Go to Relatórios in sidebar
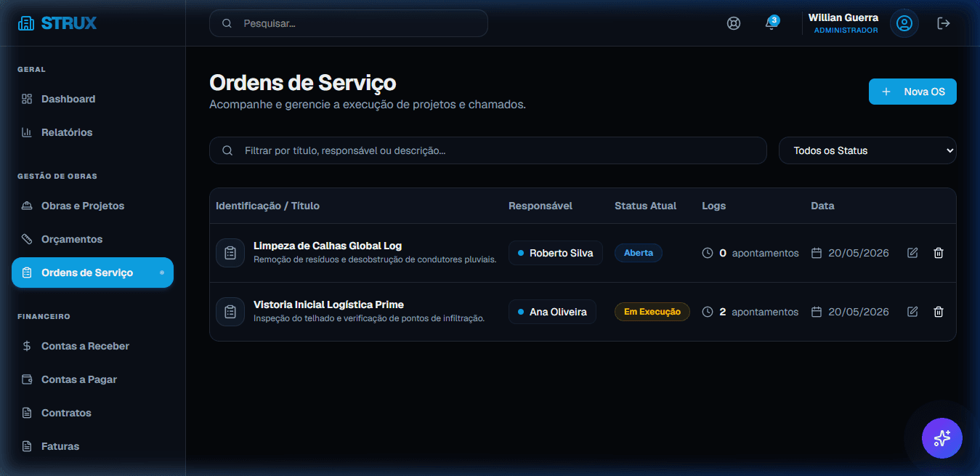The width and height of the screenshot is (980, 476). pyautogui.click(x=92, y=132)
